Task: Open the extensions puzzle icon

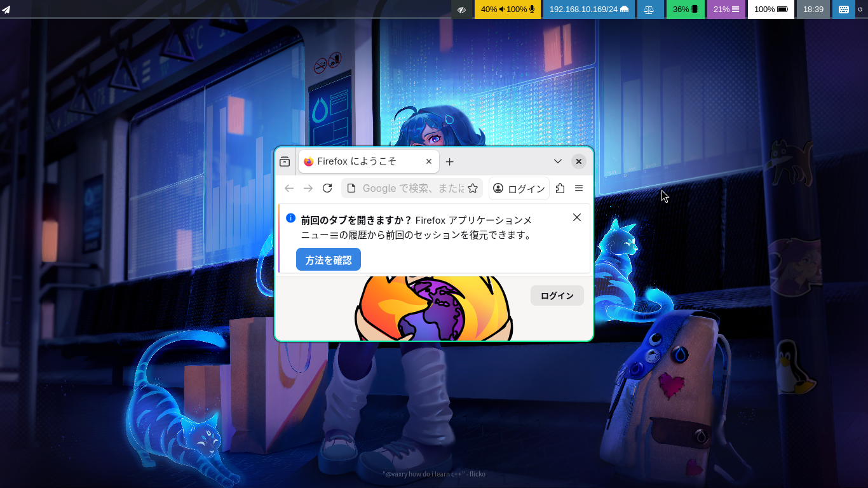Action: (560, 188)
